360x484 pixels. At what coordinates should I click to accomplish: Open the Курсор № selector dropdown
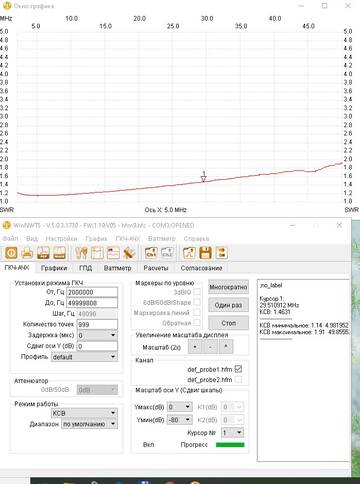233,433
